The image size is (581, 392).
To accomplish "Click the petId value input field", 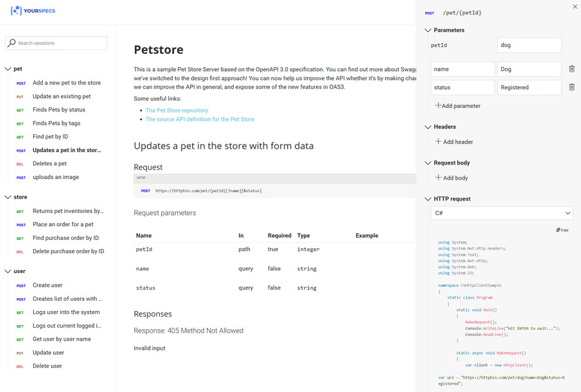I will pos(529,45).
